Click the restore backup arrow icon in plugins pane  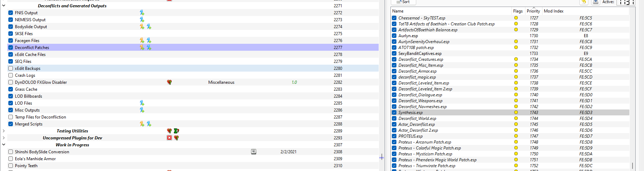[584, 2]
